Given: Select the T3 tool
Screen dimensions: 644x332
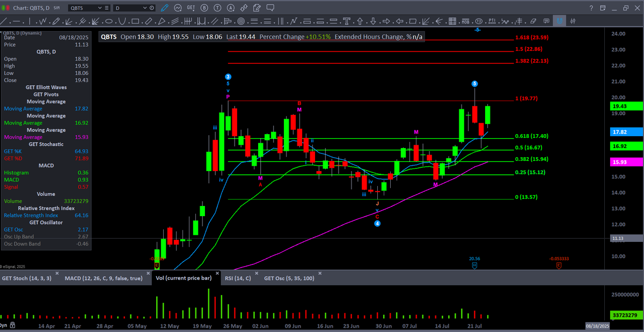Looking at the screenshot, I should coord(479,21).
